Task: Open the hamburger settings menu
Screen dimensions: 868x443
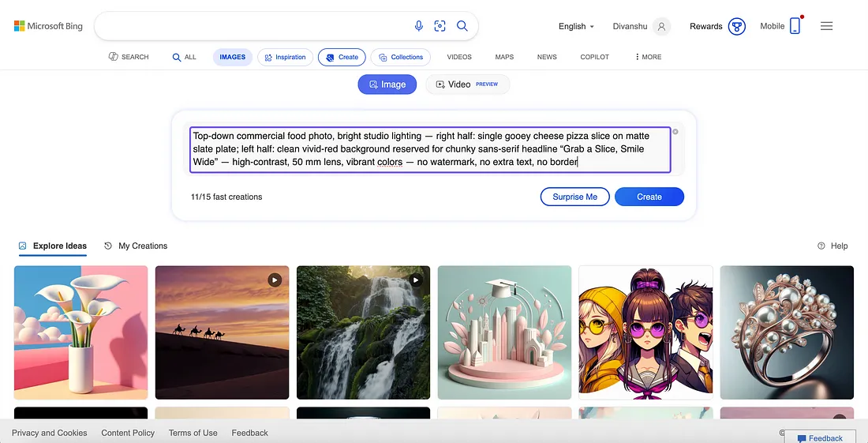Action: click(826, 26)
